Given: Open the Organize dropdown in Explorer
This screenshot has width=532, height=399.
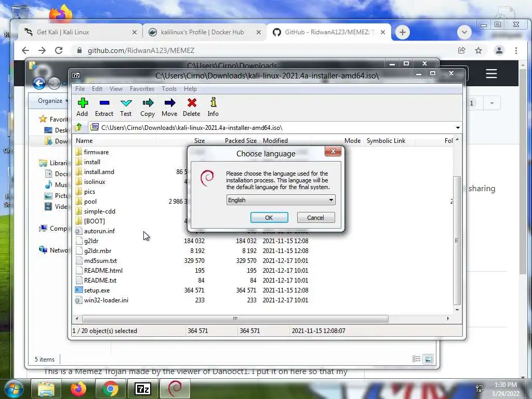Looking at the screenshot, I should tap(53, 101).
